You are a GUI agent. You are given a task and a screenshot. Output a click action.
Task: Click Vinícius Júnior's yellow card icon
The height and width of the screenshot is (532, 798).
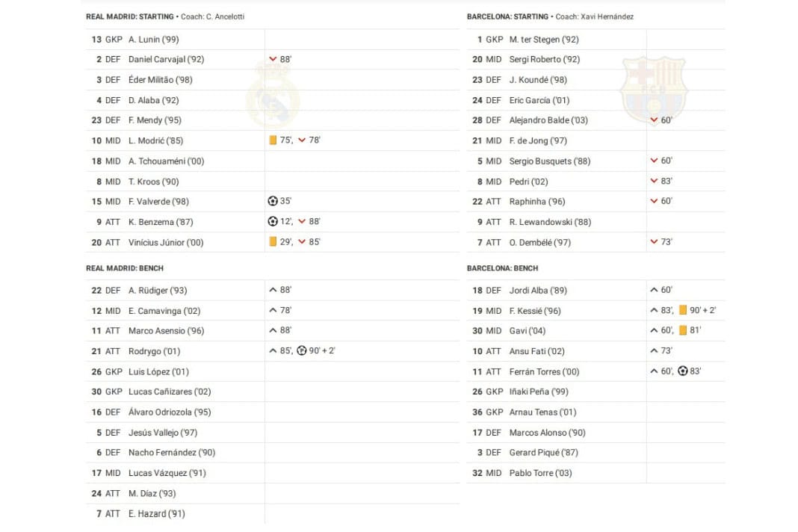(273, 242)
